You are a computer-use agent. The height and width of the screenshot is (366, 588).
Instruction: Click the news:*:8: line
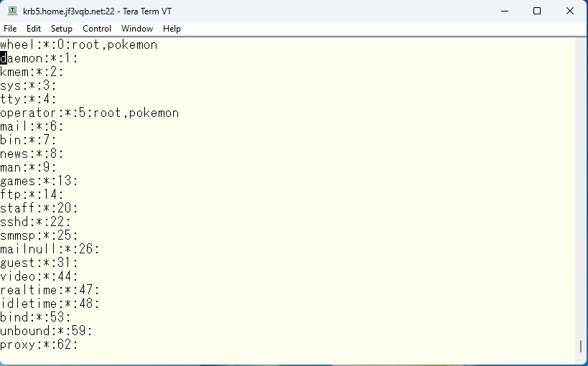[32, 154]
